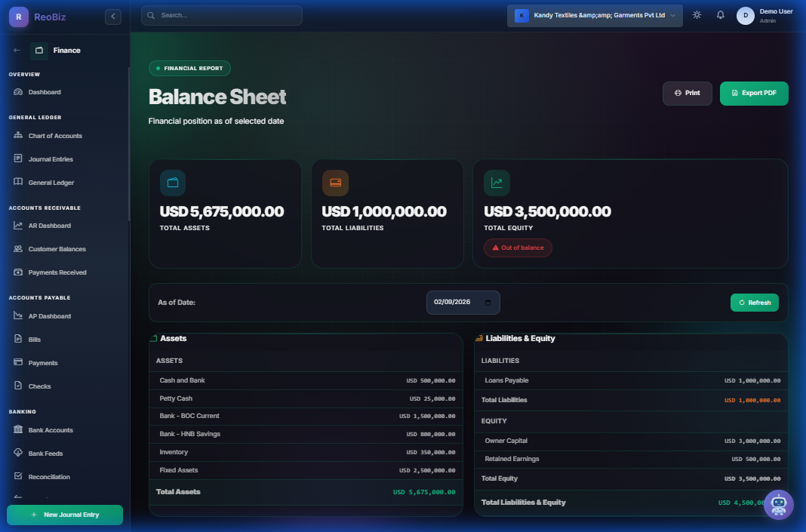Toggle the Out of balance warning badge
806x532 pixels.
(x=518, y=247)
